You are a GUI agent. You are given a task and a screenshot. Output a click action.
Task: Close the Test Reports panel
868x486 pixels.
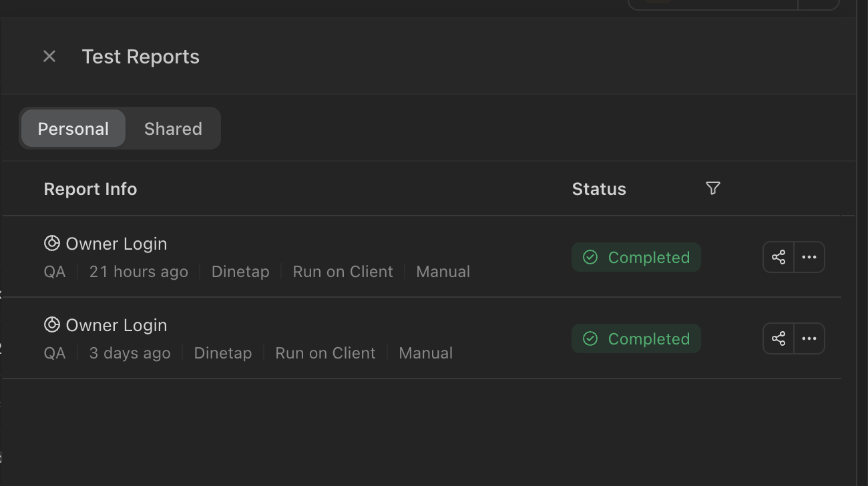(x=49, y=57)
